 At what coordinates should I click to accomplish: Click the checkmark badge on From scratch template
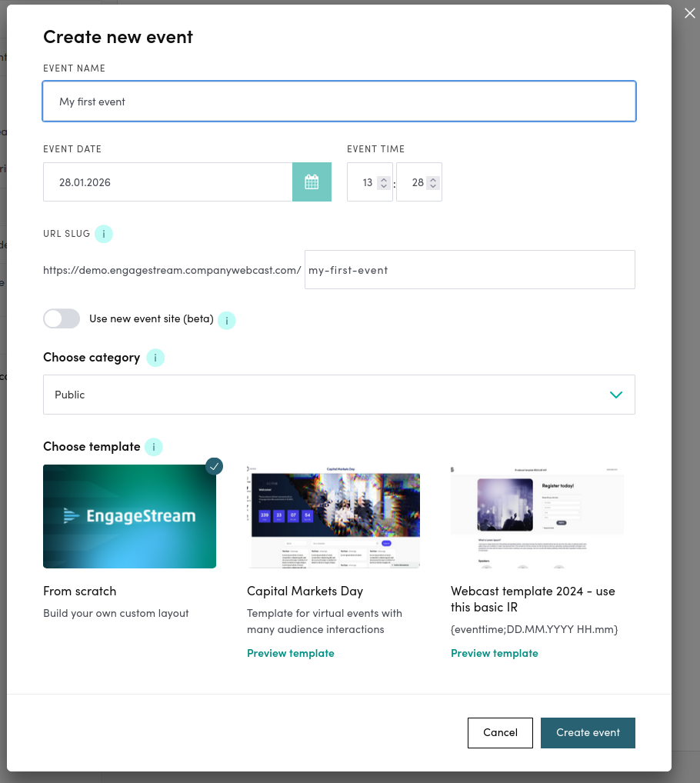pos(214,466)
